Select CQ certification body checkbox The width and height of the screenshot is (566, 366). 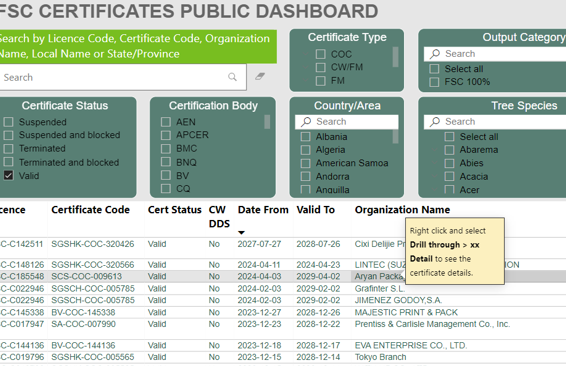click(x=166, y=188)
